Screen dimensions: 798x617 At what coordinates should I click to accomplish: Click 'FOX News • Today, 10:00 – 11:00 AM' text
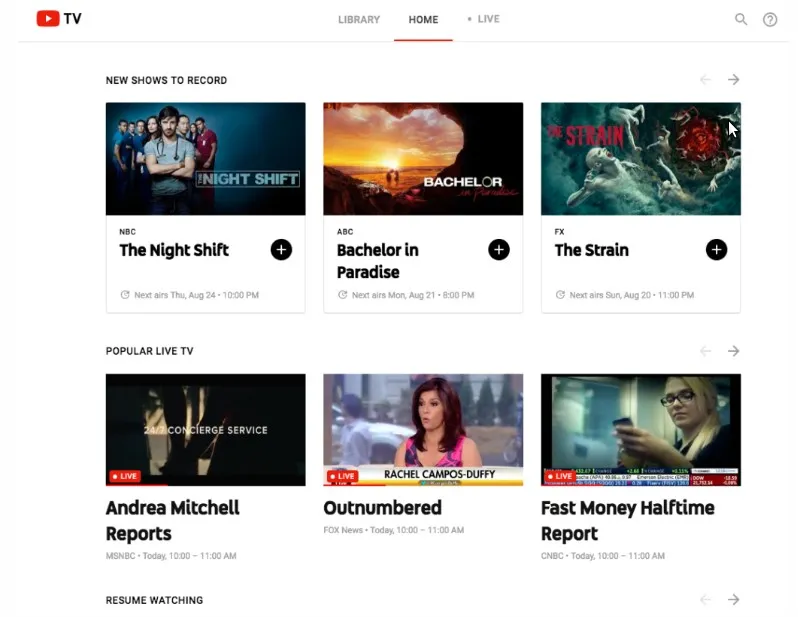click(x=393, y=529)
